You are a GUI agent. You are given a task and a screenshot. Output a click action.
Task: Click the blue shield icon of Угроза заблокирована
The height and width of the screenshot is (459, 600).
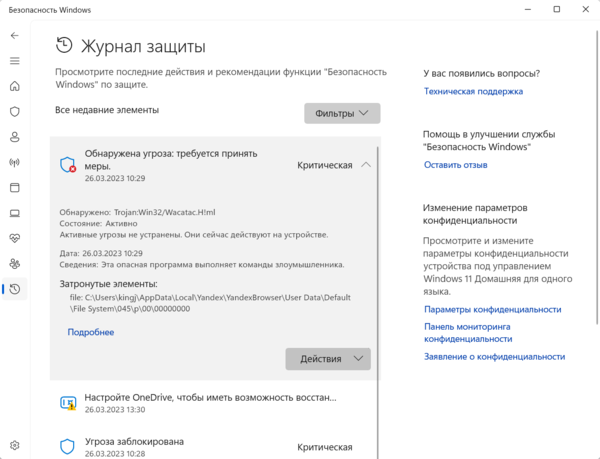click(67, 447)
